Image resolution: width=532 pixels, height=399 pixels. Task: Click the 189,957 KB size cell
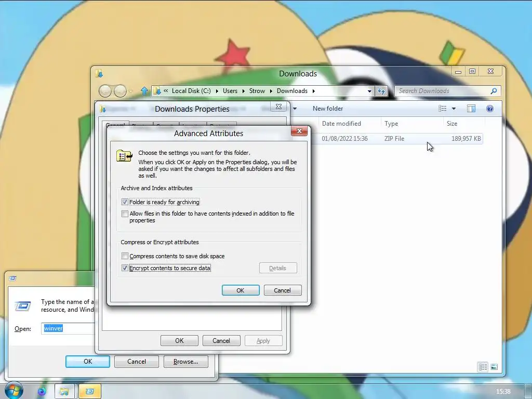tap(466, 139)
